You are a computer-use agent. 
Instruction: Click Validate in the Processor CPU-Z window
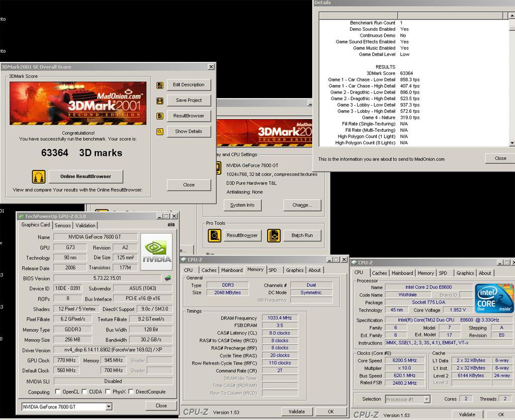pos(467,414)
